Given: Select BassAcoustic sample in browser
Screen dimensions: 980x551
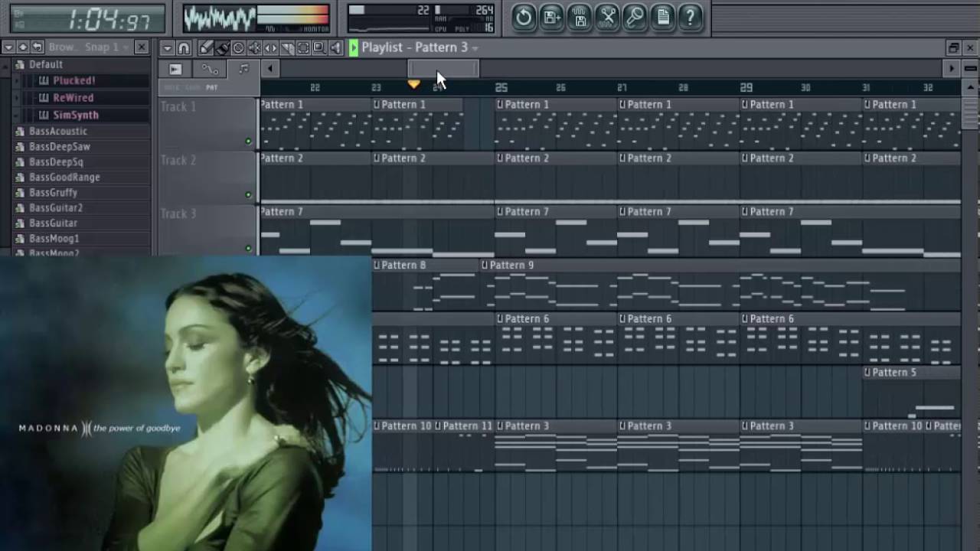Looking at the screenshot, I should click(58, 131).
